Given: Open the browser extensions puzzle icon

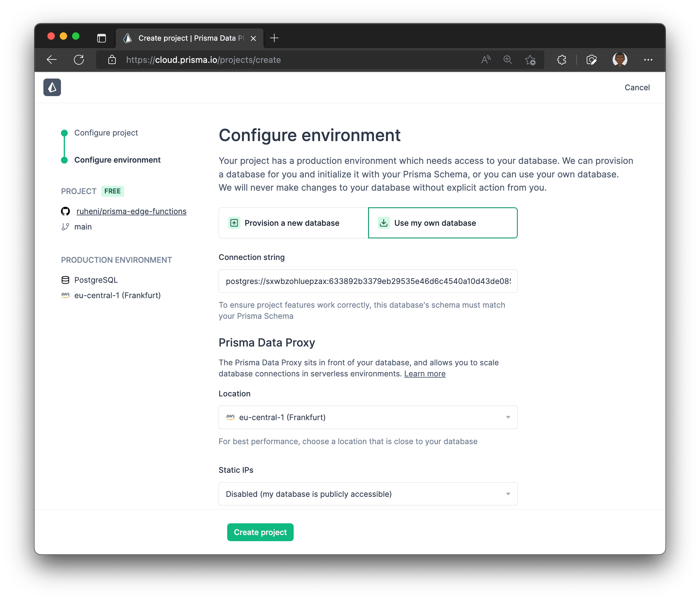Looking at the screenshot, I should pos(561,60).
